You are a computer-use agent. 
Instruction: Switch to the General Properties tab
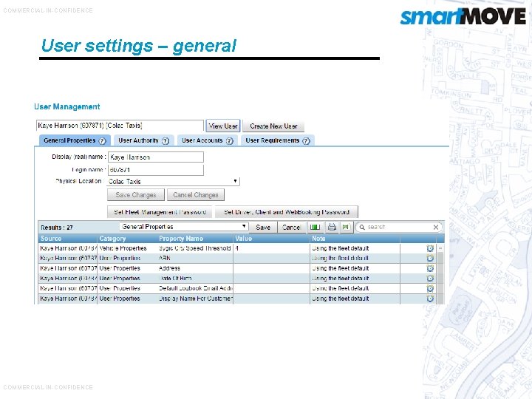point(75,140)
